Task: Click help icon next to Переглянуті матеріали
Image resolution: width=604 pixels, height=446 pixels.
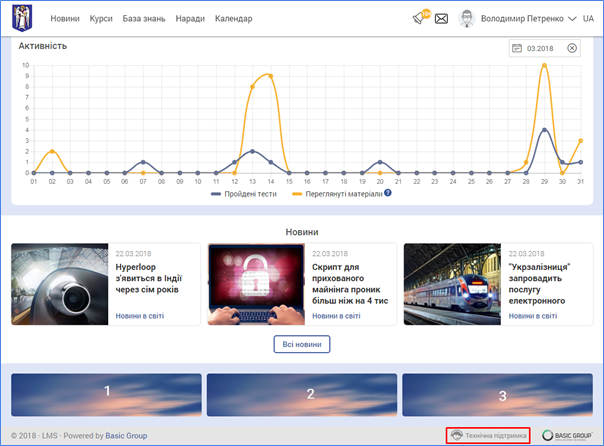Action: click(x=387, y=193)
